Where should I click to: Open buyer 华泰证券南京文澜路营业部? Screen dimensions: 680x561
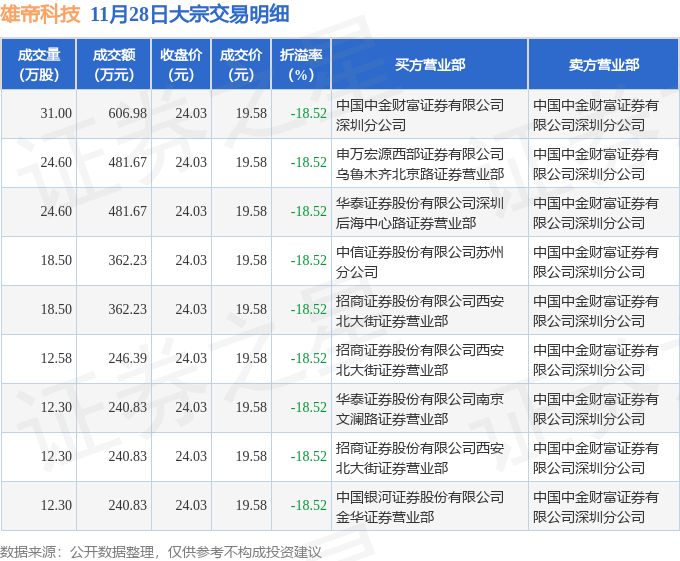pyautogui.click(x=420, y=408)
